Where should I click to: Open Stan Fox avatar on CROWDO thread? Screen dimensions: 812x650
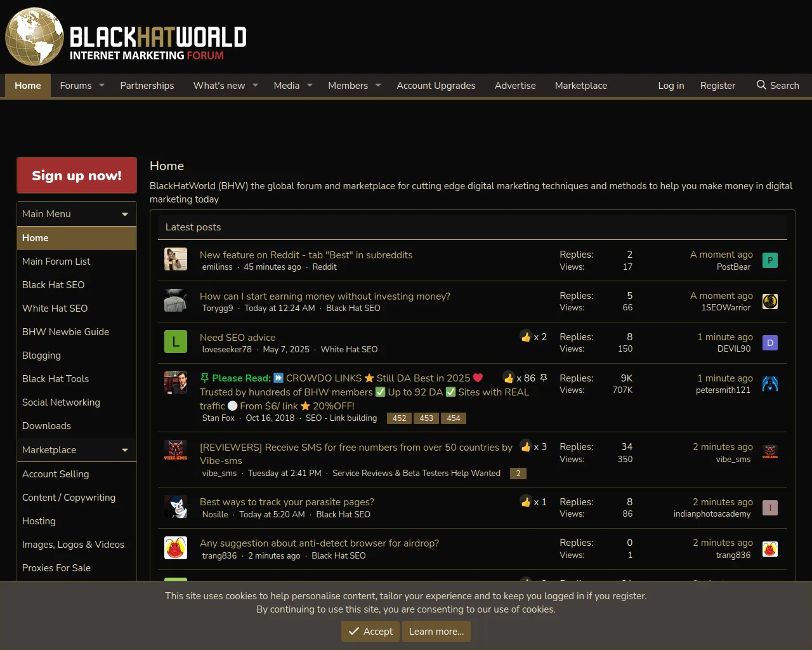(176, 383)
